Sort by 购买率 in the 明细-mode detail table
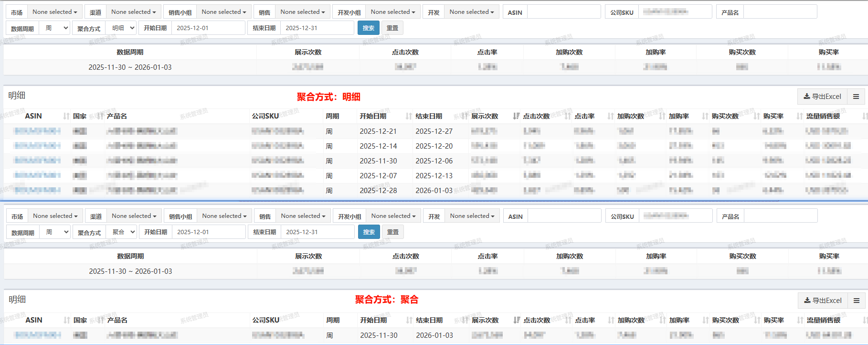 point(800,116)
